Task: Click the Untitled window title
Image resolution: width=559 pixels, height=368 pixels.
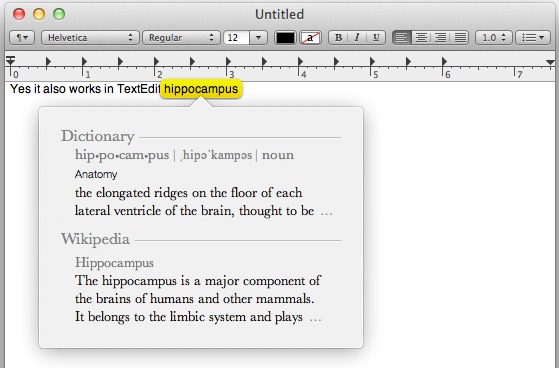Action: (x=280, y=14)
